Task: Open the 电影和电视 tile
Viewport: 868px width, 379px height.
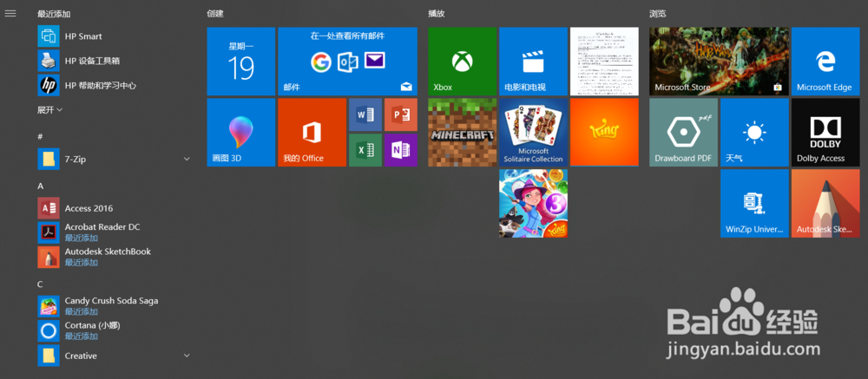Action: (x=533, y=62)
